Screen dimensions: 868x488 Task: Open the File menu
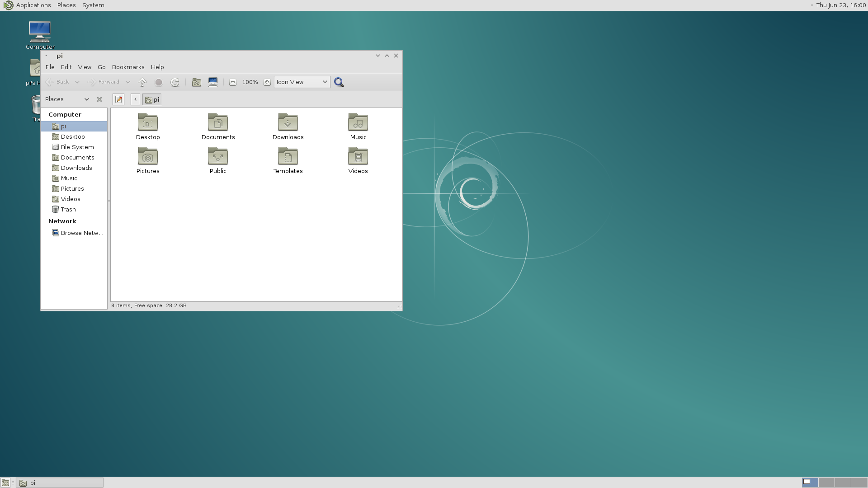pos(50,67)
